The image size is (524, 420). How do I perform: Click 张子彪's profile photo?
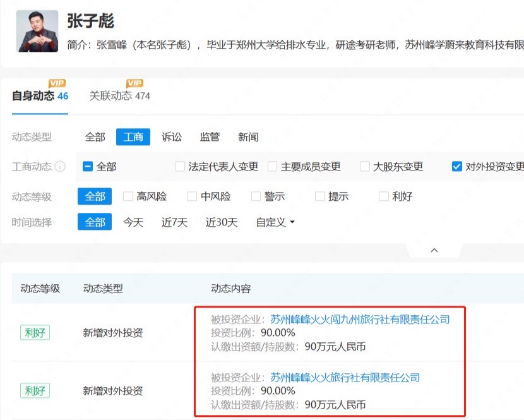37,30
